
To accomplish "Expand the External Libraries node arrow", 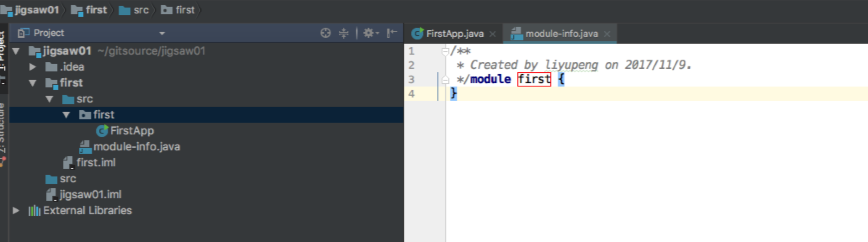I will (x=16, y=210).
